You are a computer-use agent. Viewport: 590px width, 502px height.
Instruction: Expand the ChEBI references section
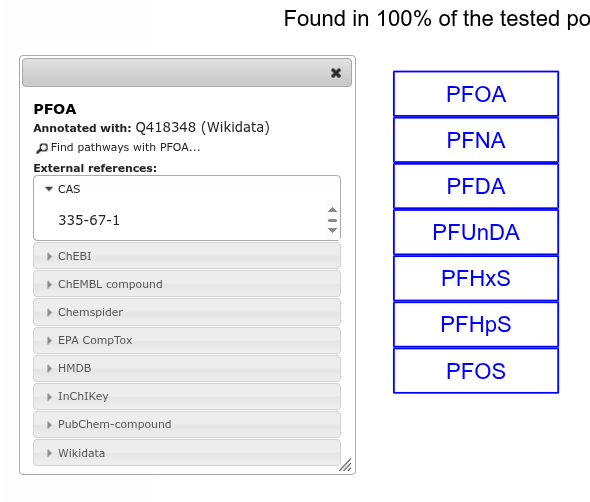click(187, 256)
